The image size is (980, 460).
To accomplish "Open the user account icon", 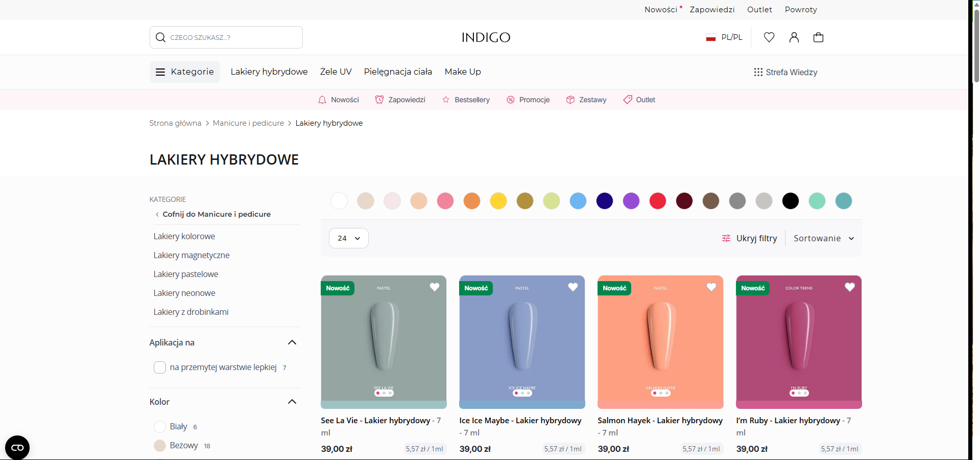I will tap(794, 37).
